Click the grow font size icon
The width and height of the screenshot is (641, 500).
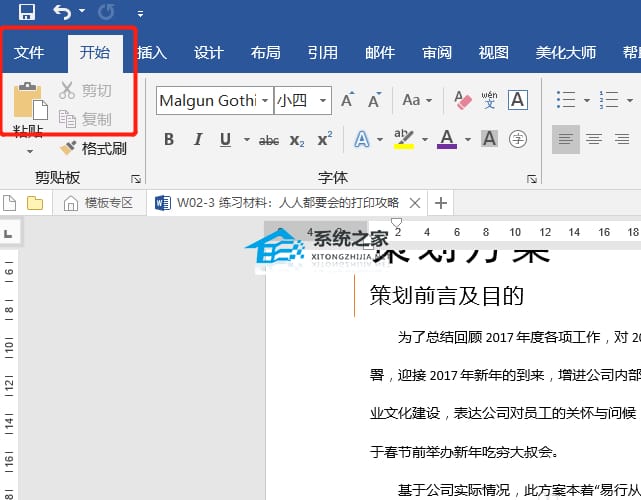(347, 100)
